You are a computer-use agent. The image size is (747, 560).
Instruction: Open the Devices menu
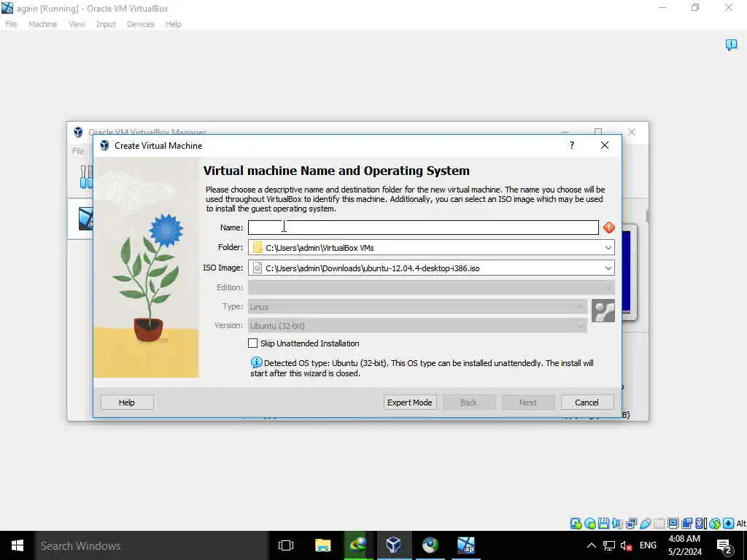[x=141, y=24]
